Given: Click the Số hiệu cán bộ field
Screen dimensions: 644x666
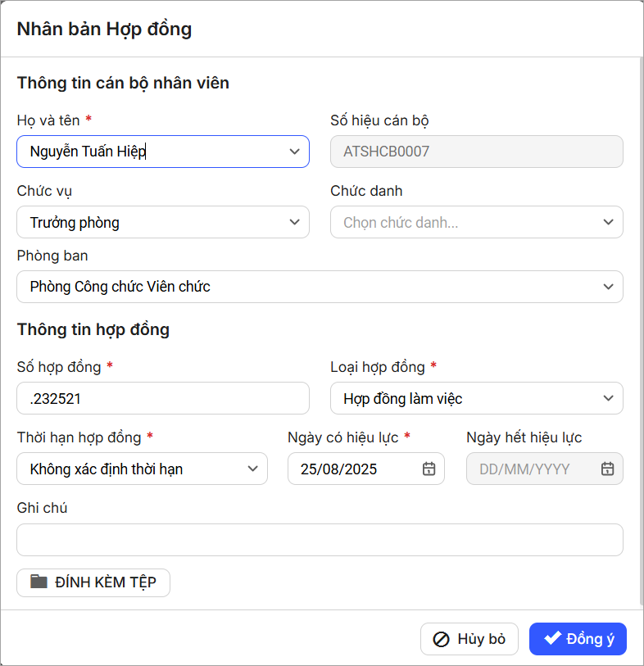Looking at the screenshot, I should point(476,152).
